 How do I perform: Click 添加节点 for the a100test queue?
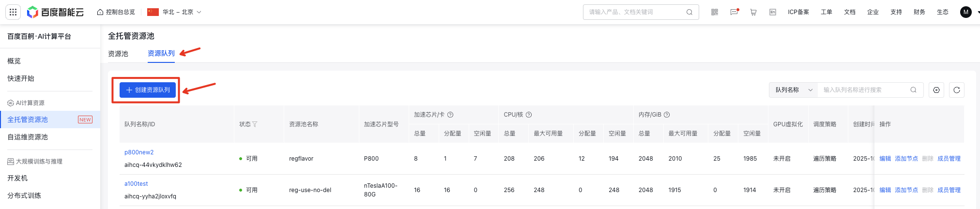point(906,190)
